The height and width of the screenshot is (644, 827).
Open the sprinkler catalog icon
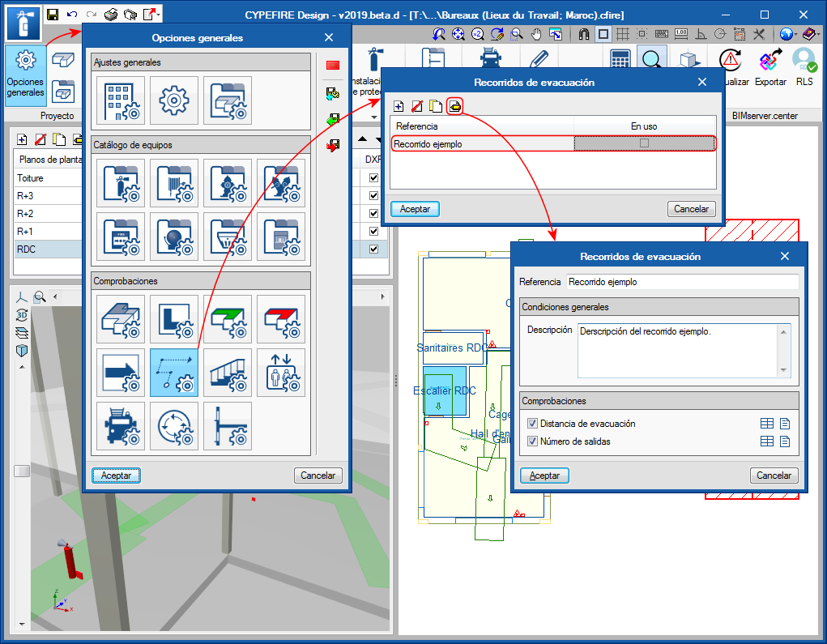tap(228, 237)
